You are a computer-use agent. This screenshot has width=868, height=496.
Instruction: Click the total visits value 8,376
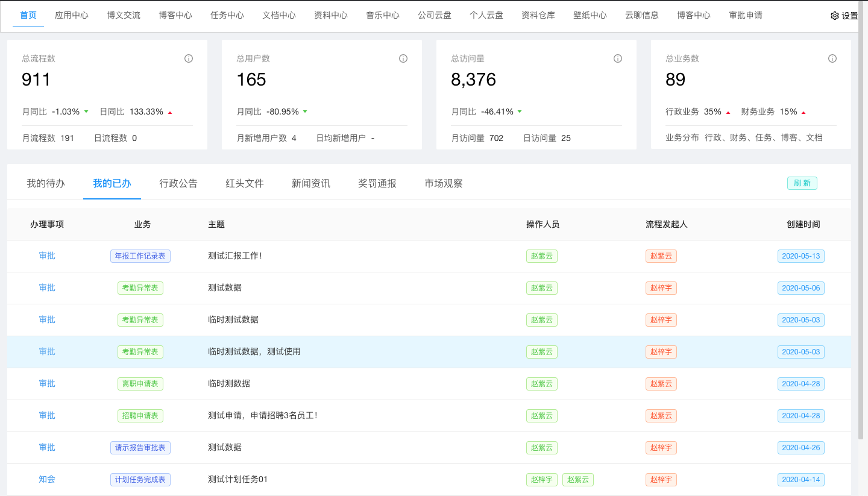pyautogui.click(x=473, y=80)
